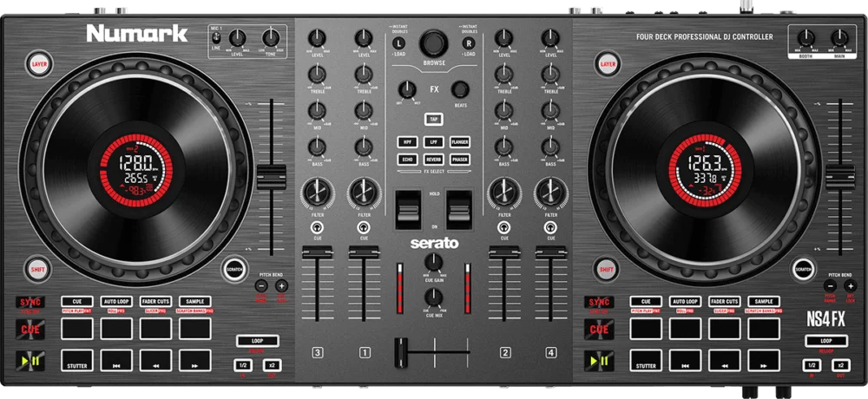Click the left deck LOOP button
The image size is (868, 399).
click(x=258, y=341)
